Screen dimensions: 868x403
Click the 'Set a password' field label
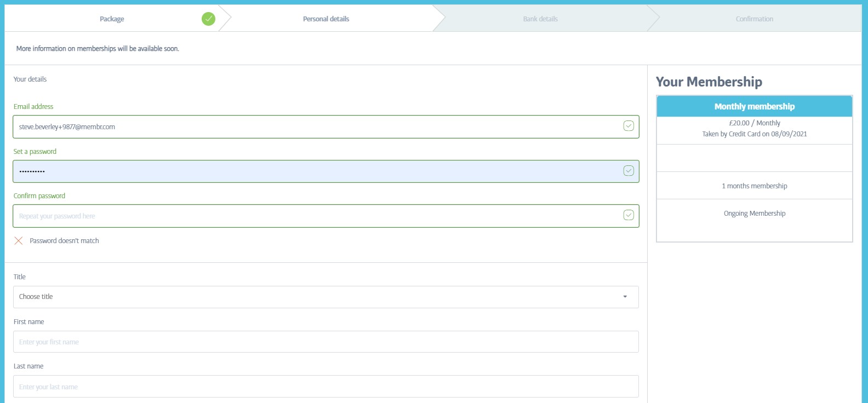tap(35, 152)
